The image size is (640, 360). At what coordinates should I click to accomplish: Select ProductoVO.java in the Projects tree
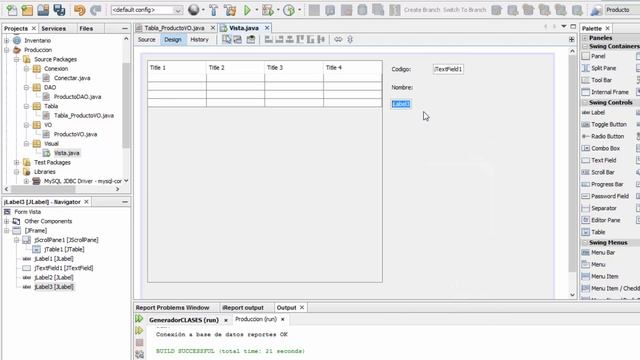click(x=75, y=134)
